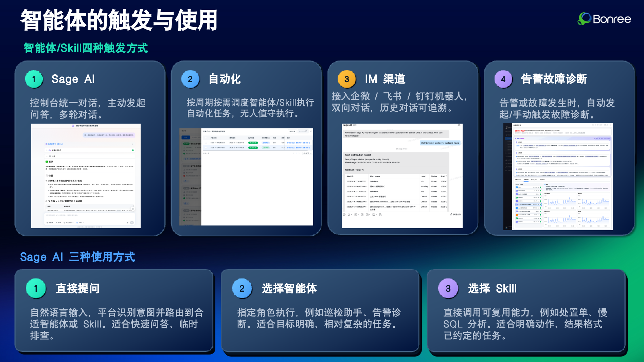Click the "IM 渠道" card heading
The height and width of the screenshot is (362, 644).
(x=385, y=79)
